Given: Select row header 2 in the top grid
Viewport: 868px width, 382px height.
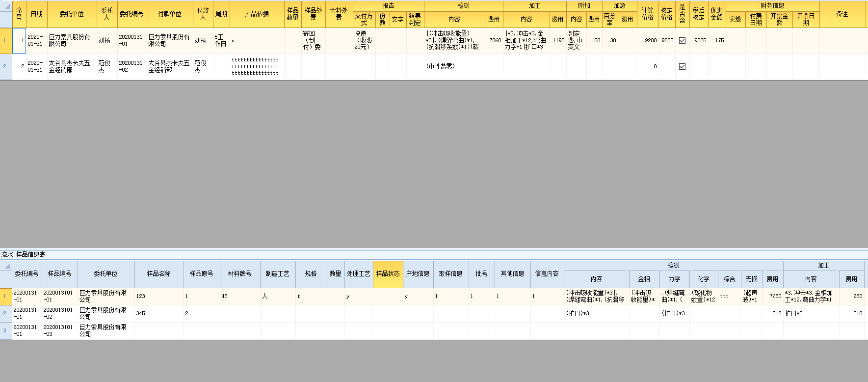Looking at the screenshot, I should coord(6,67).
